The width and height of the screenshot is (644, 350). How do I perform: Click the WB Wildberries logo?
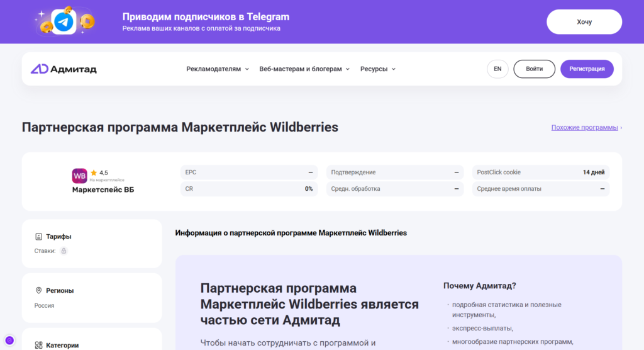coord(80,176)
